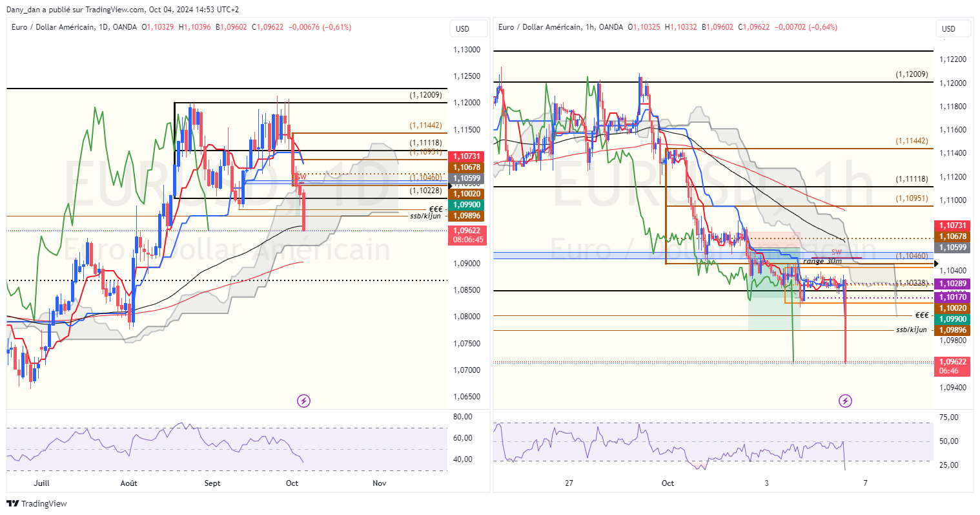Click the 25,00 value on the 1h RSI scale
Image resolution: width=980 pixels, height=515 pixels.
pyautogui.click(x=949, y=465)
